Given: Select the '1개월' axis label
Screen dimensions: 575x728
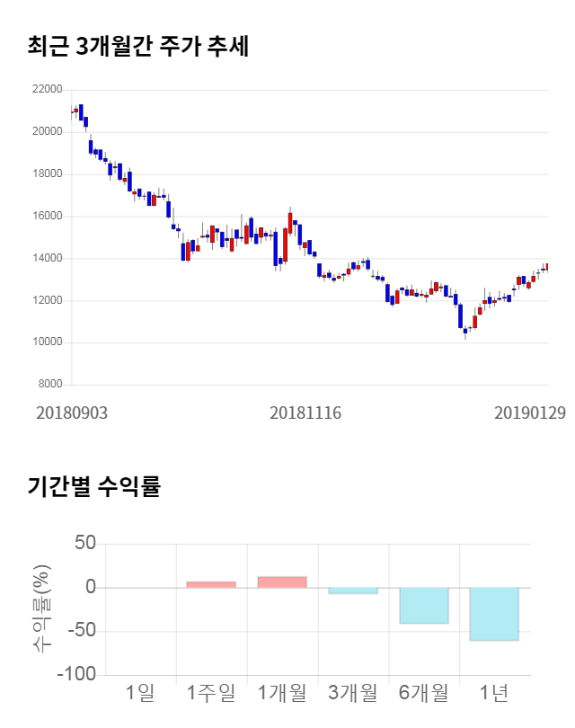Looking at the screenshot, I should click(x=282, y=693).
